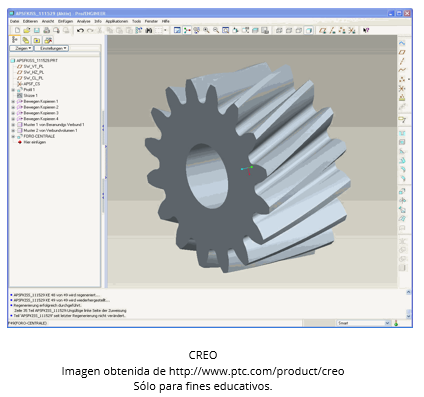Open the Analyse menu
This screenshot has width=424, height=397.
tap(83, 21)
